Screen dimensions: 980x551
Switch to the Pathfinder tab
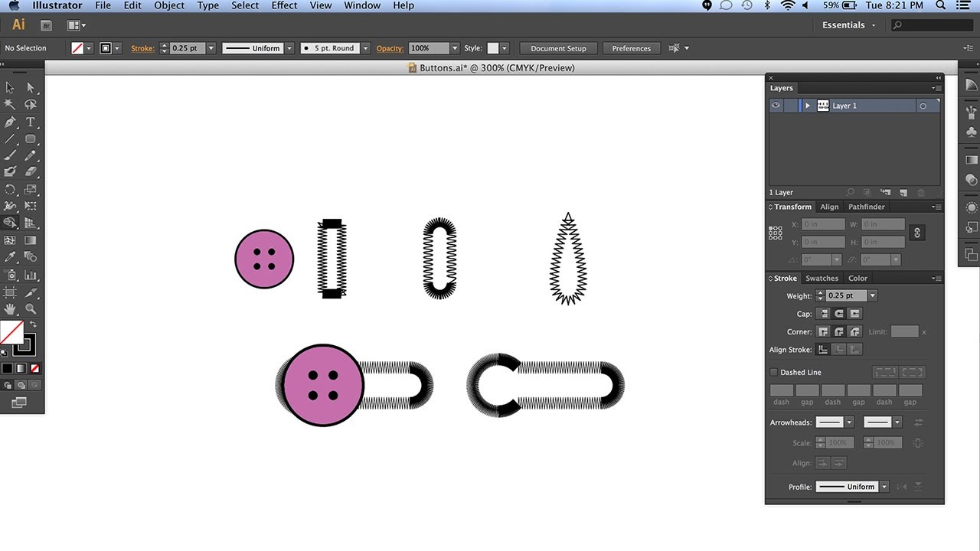point(866,207)
